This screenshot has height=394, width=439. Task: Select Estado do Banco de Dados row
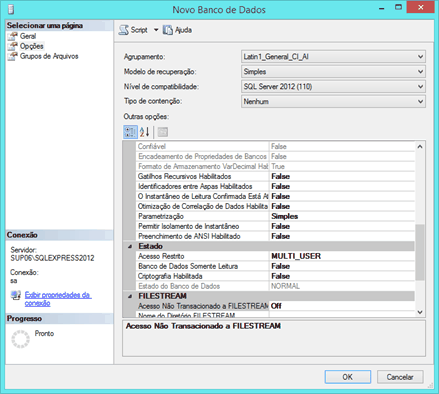[x=275, y=286]
